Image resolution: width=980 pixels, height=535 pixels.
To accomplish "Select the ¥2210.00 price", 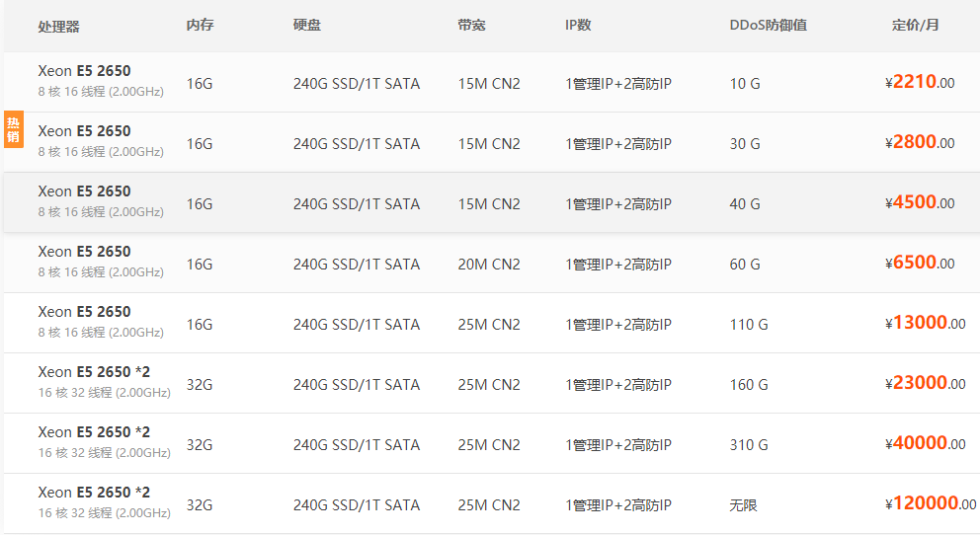I will (x=920, y=82).
